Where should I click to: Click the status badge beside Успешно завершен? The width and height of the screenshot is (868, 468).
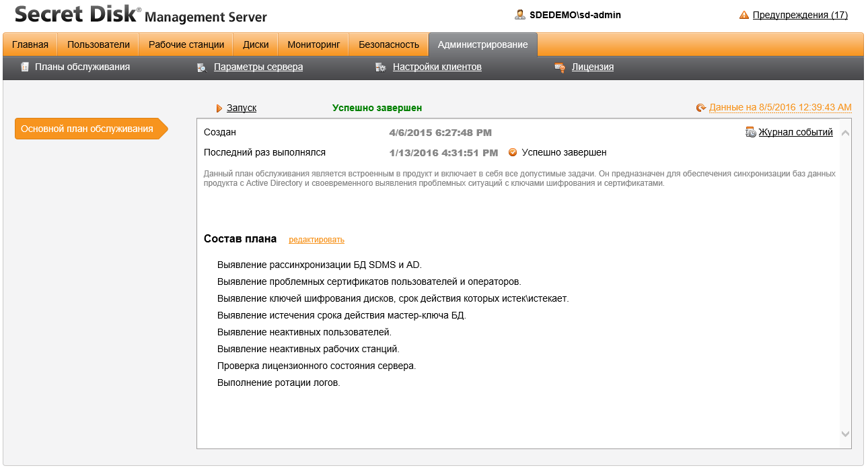click(x=513, y=152)
